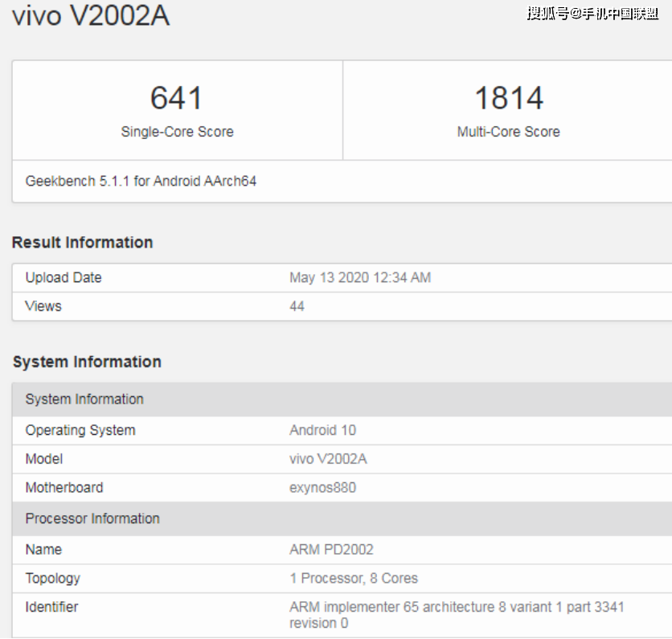
Task: Select the May 13 2020 upload date text
Action: 360,277
